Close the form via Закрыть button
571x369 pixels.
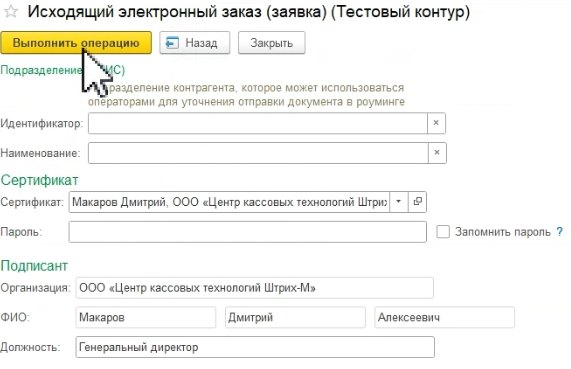click(271, 43)
